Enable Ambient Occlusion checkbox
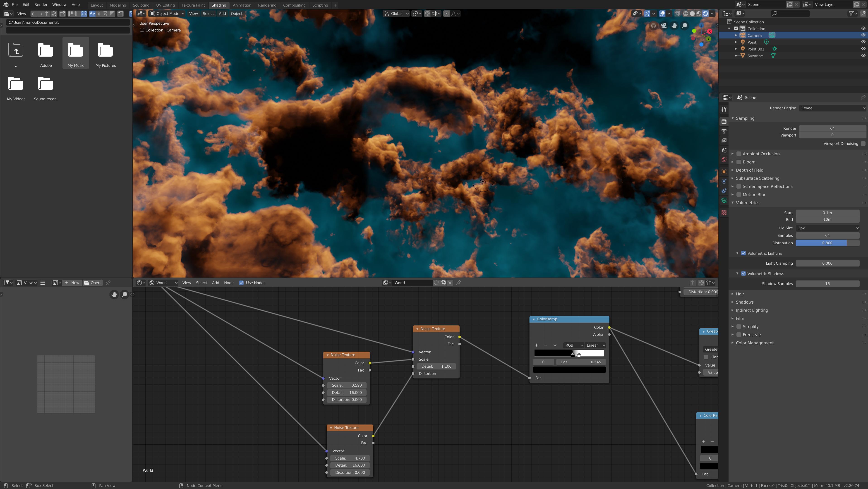868x489 pixels. (739, 154)
